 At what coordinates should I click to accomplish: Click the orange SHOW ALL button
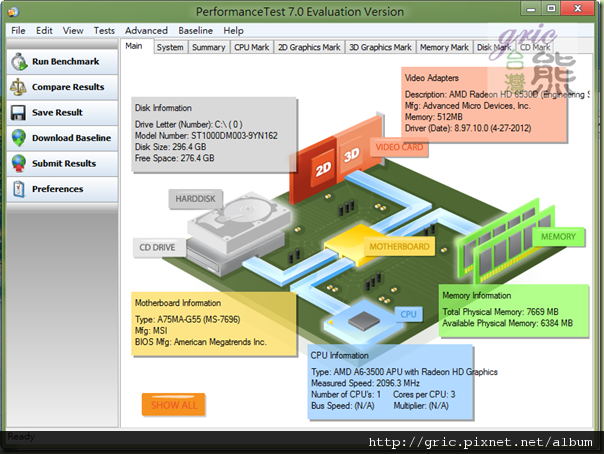click(173, 405)
